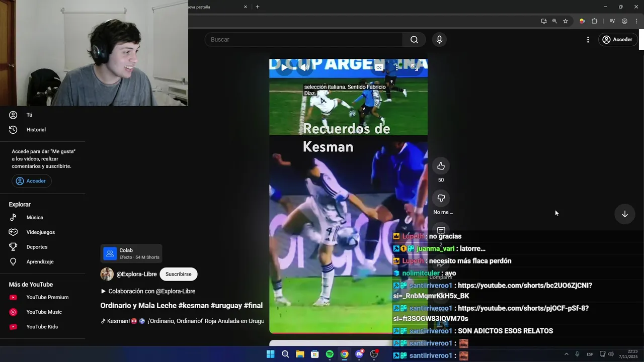Click the Colab effect badge
The height and width of the screenshot is (362, 644).
(x=131, y=253)
